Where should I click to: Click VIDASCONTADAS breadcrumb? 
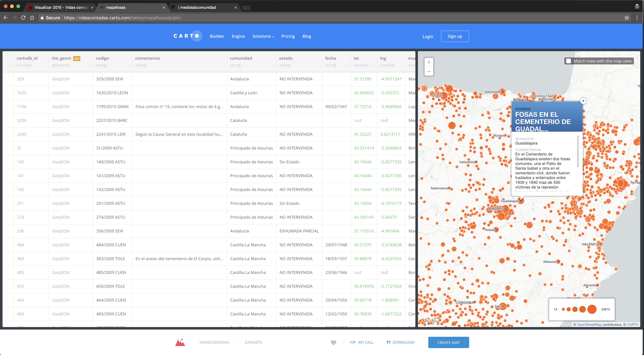(x=214, y=342)
